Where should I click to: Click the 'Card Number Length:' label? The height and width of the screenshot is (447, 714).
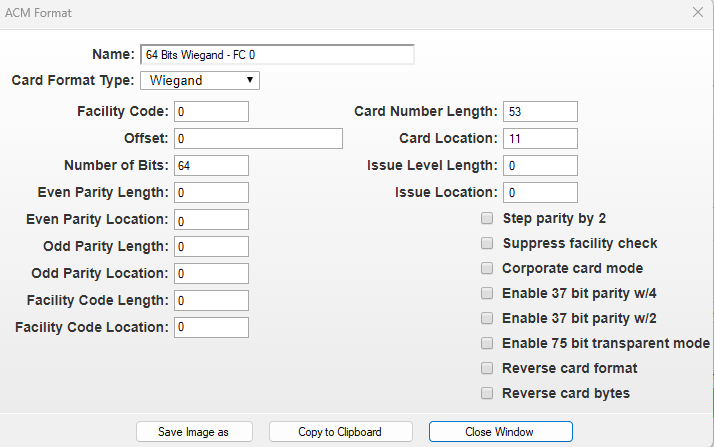(426, 112)
